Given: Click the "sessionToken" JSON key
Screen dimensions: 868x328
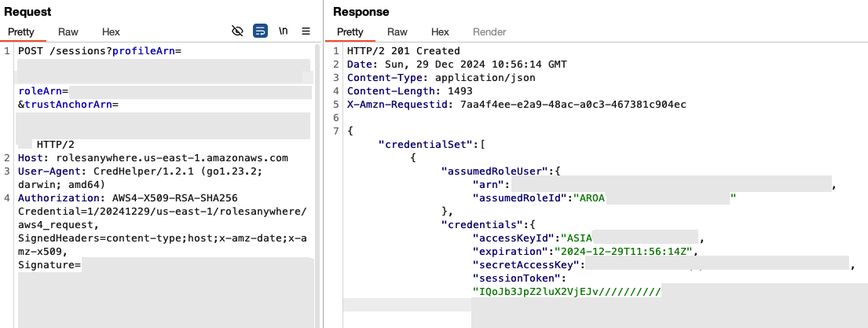Looking at the screenshot, I should (519, 278).
